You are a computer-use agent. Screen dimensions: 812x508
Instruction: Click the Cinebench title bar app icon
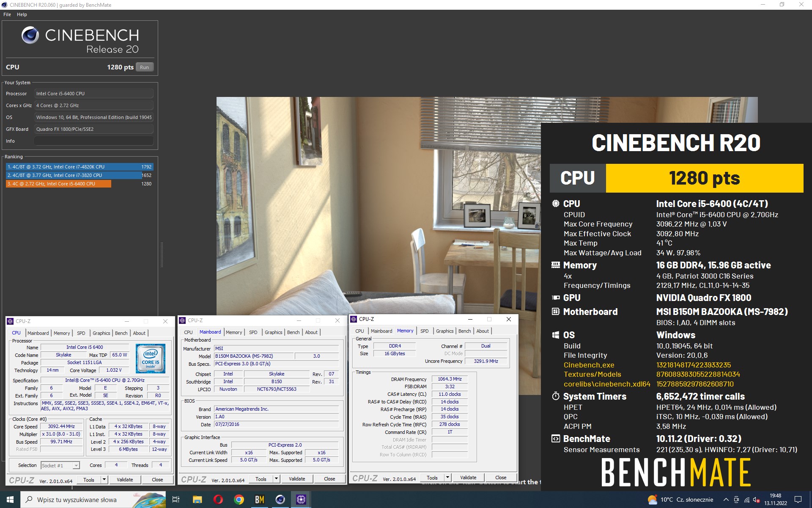coord(5,5)
